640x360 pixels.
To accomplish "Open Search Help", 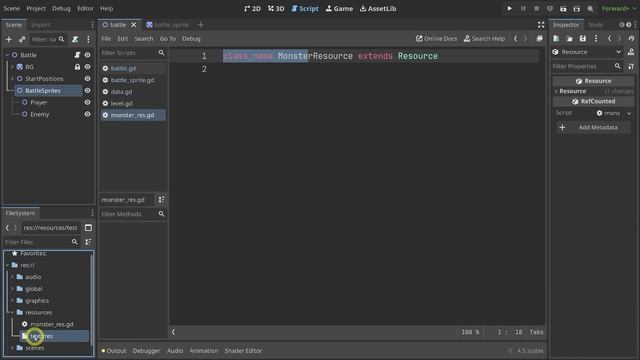I will (x=484, y=38).
